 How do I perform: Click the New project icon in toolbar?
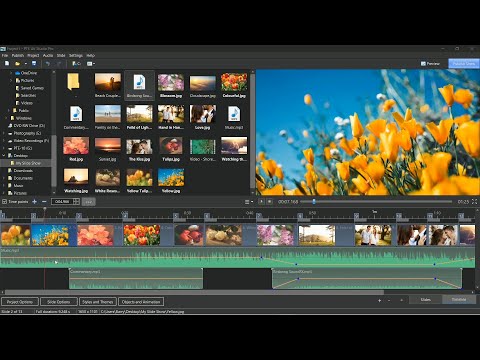click(7, 63)
